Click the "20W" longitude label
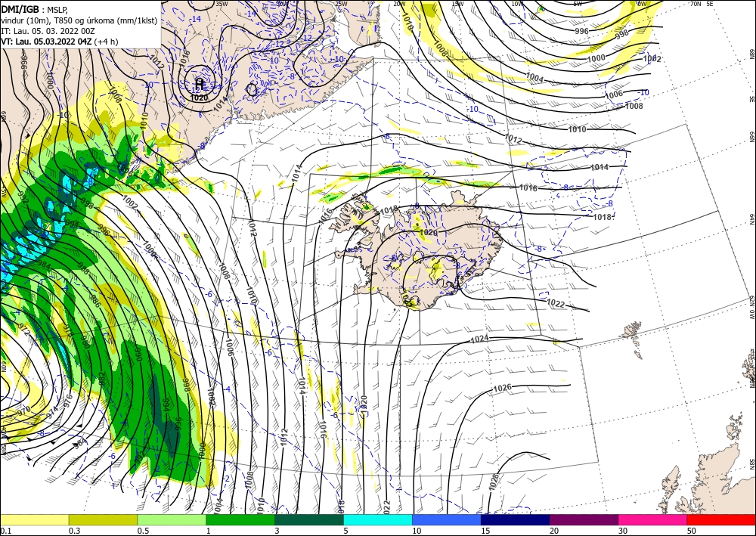This screenshot has width=756, height=536. click(x=399, y=4)
